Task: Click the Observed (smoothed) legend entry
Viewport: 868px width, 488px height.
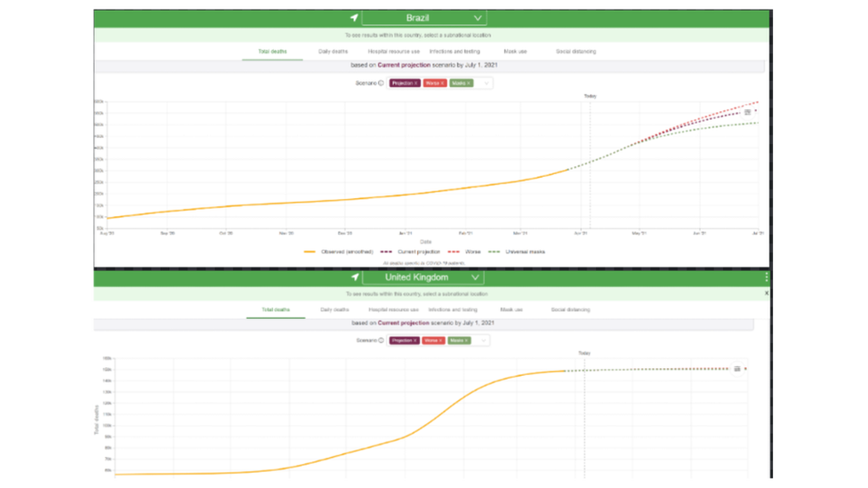Action: [x=338, y=252]
